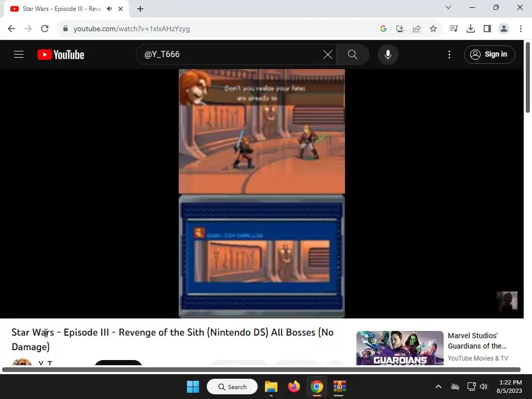Screen dimensions: 532x399
Task: Open the volume tray icon
Action: 484,387
